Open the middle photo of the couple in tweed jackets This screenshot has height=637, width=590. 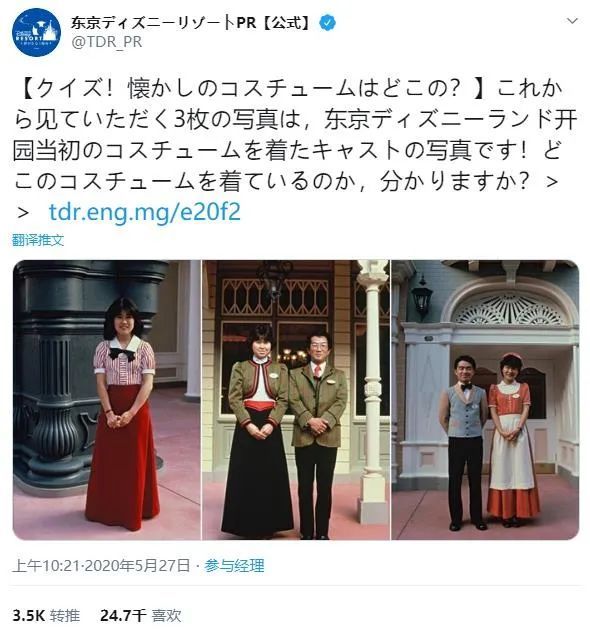(x=296, y=400)
